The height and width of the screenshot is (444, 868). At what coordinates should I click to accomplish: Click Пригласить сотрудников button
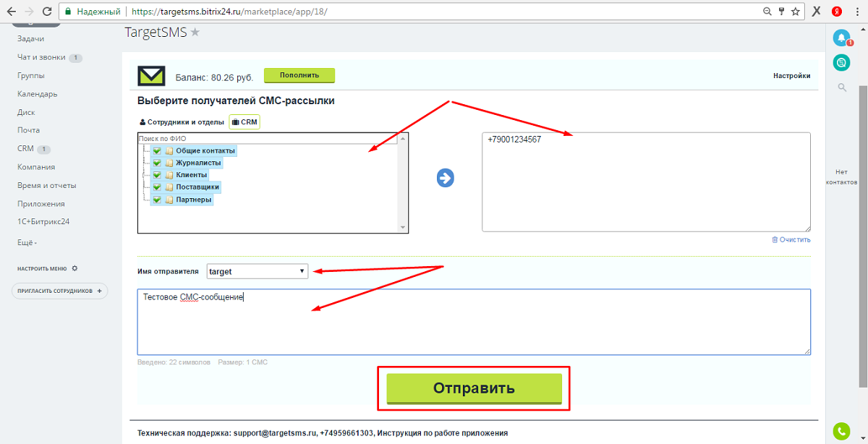(60, 291)
